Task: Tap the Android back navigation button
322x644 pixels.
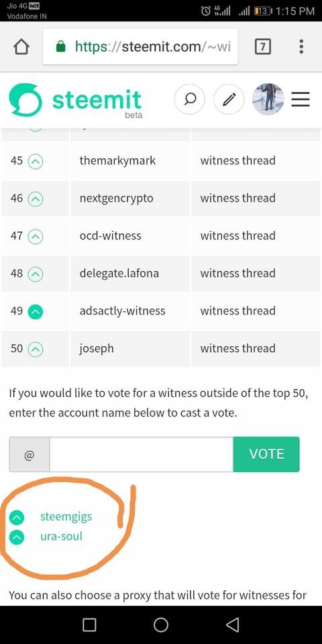Action: tap(233, 625)
